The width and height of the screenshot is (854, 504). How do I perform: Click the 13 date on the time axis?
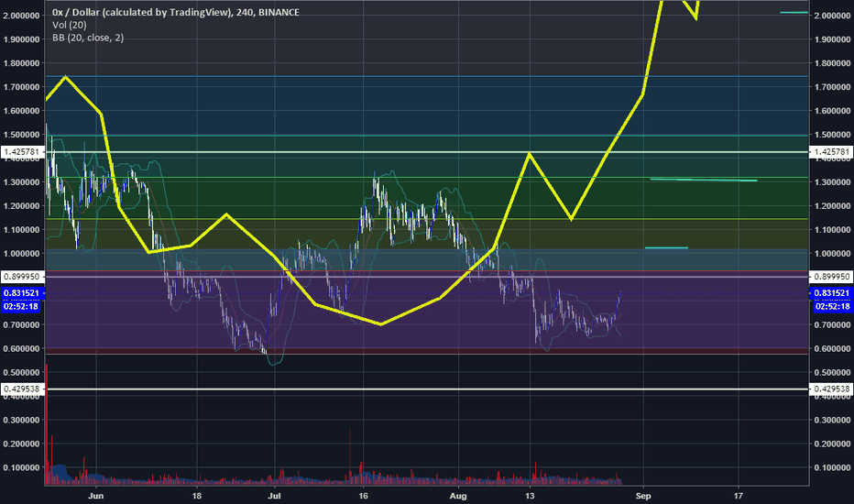[x=530, y=496]
